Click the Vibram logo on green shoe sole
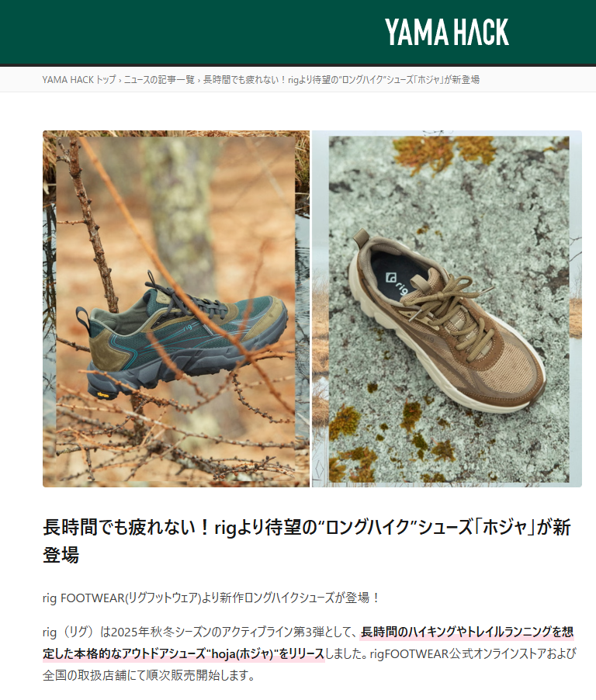Viewport: 596px width, 700px height. click(103, 395)
